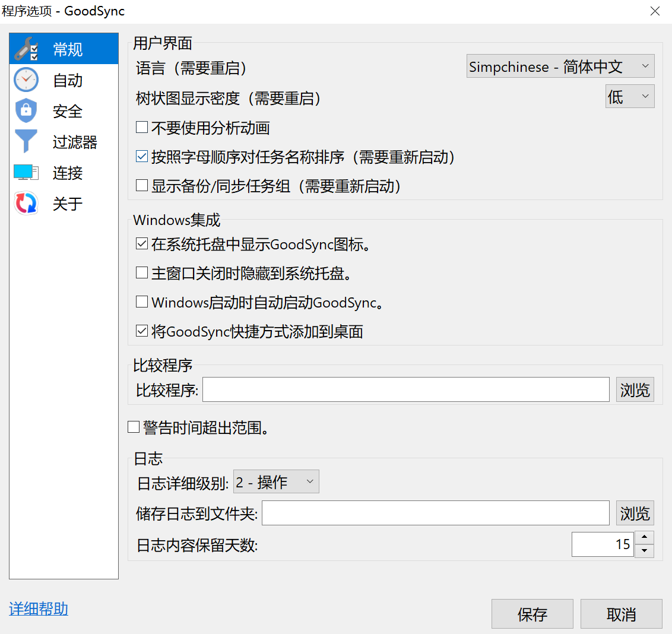This screenshot has height=634, width=672.
Task: Click into the 比较程序 input field
Action: tap(406, 389)
